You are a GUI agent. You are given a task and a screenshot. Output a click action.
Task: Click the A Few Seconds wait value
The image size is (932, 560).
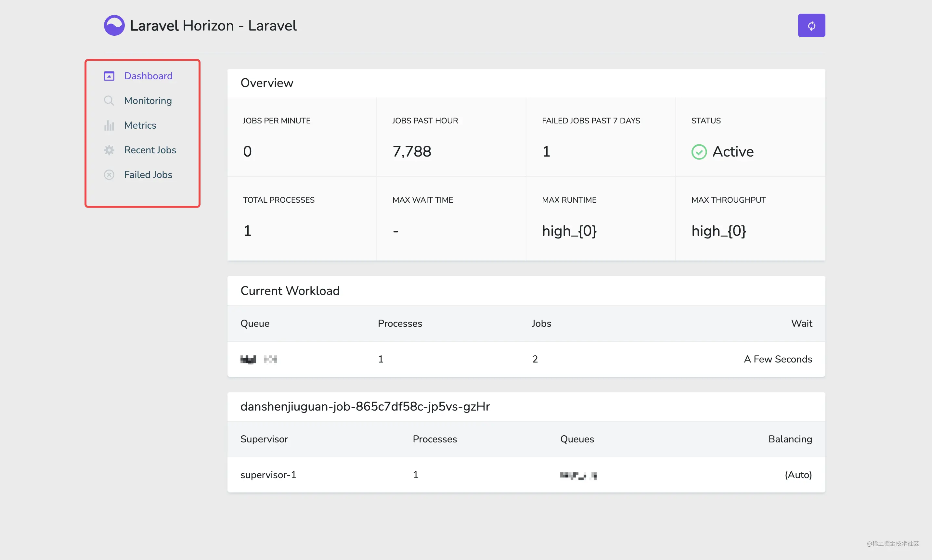point(778,359)
